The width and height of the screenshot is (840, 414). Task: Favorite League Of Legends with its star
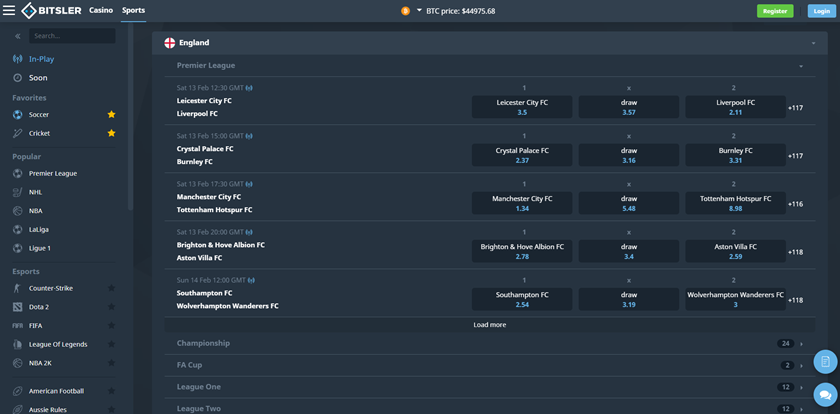111,344
